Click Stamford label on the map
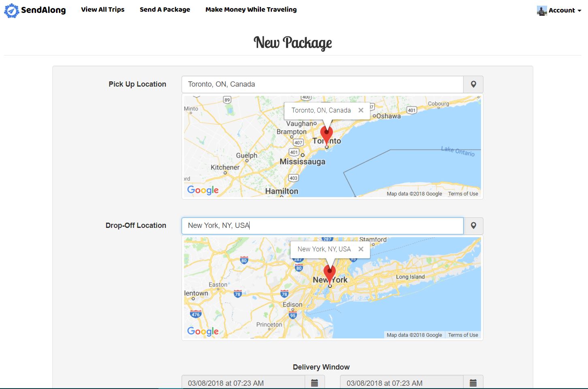Image resolution: width=588 pixels, height=389 pixels. (373, 240)
